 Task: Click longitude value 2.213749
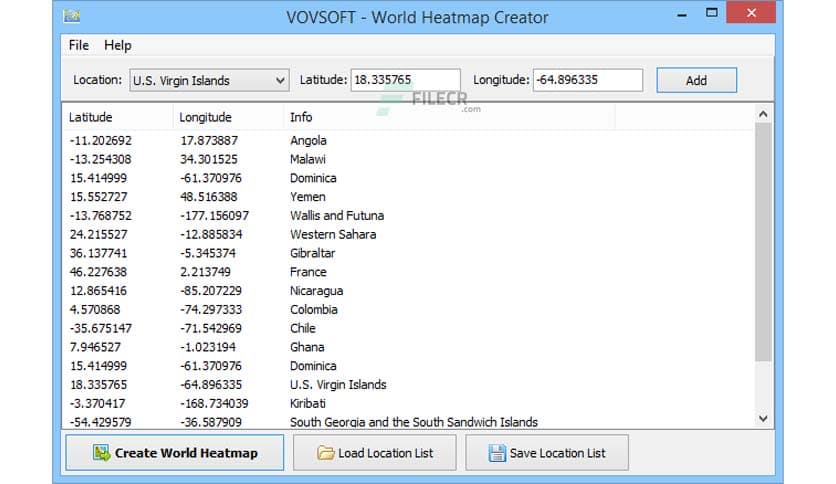click(205, 272)
